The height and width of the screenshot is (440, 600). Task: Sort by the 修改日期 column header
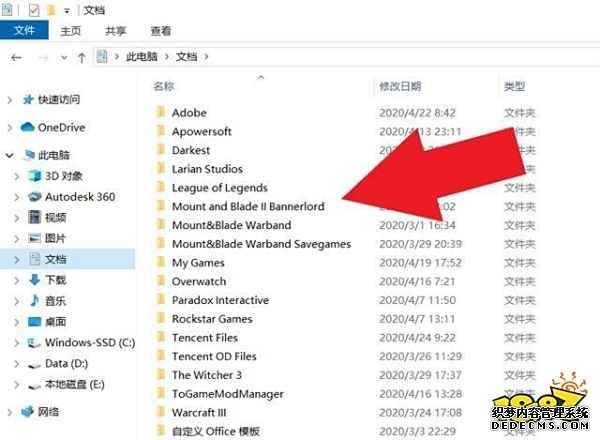click(x=400, y=86)
